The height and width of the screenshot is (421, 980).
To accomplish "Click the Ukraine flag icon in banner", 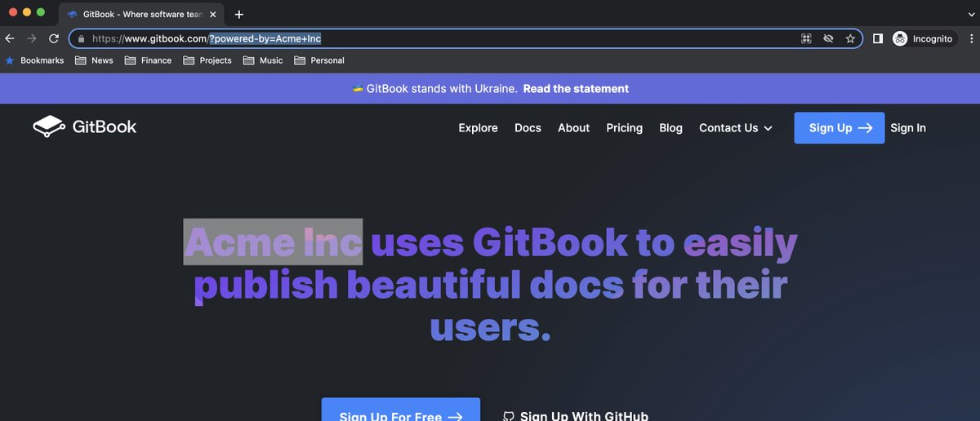I will 358,88.
